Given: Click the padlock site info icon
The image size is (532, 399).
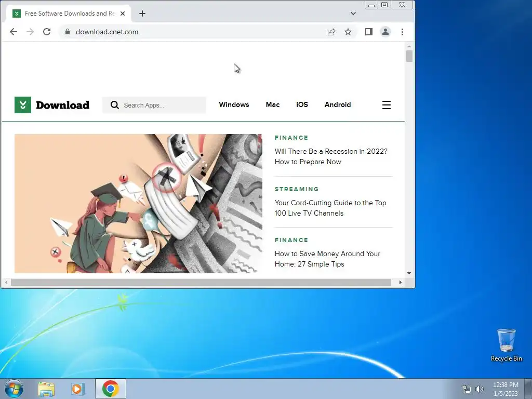Looking at the screenshot, I should 68,32.
